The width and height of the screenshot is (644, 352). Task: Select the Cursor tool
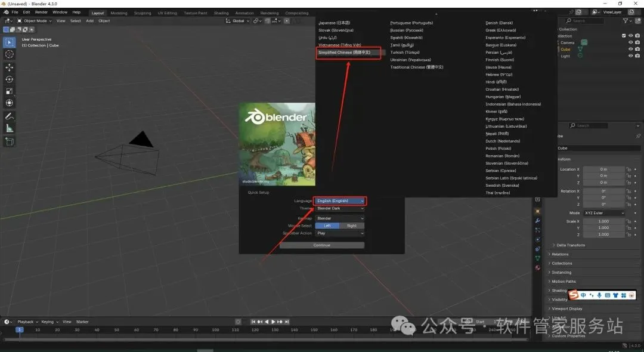(9, 54)
